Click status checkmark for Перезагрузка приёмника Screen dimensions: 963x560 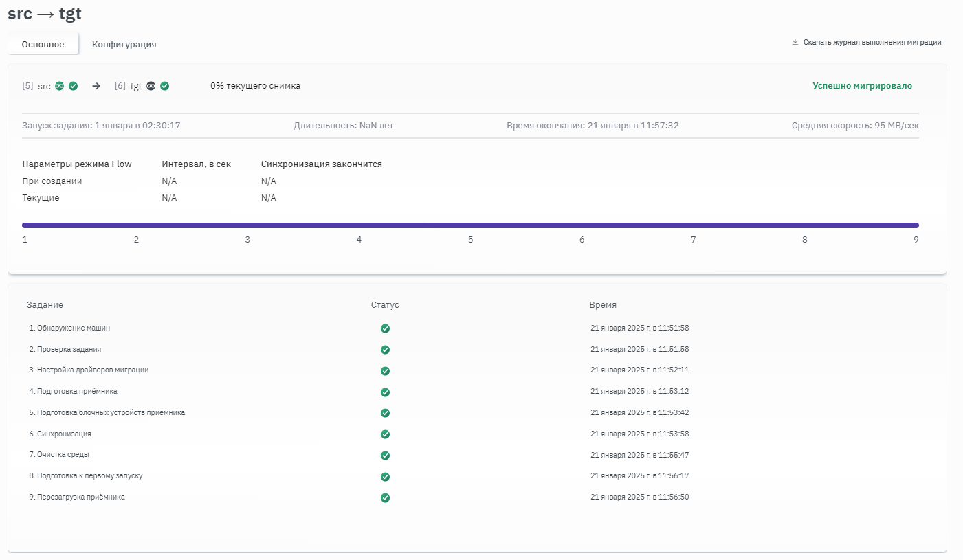point(385,497)
